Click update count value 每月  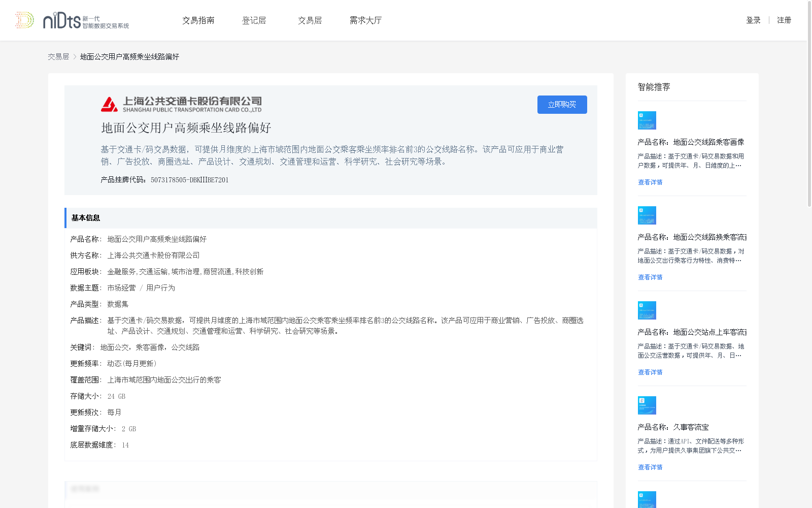(x=114, y=412)
